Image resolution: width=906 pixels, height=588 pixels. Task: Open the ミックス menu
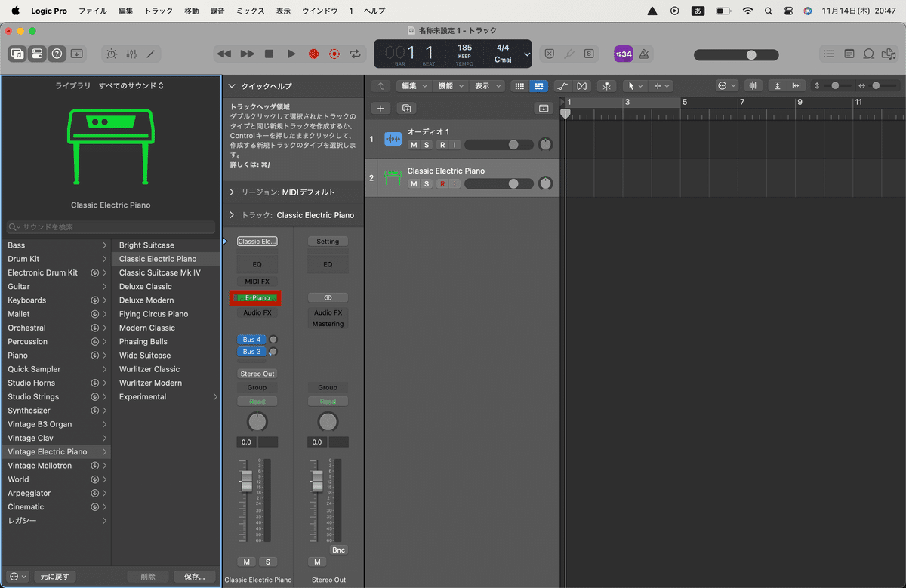click(251, 11)
